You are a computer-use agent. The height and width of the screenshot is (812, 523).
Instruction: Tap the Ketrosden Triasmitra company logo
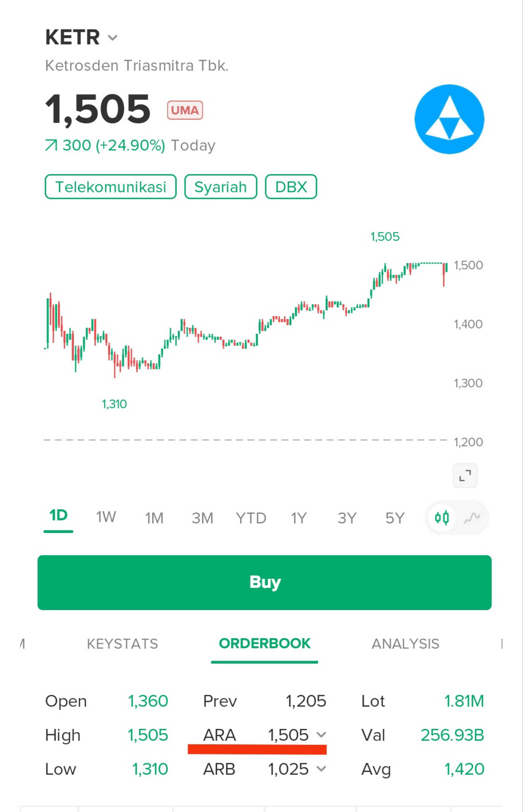pyautogui.click(x=449, y=119)
